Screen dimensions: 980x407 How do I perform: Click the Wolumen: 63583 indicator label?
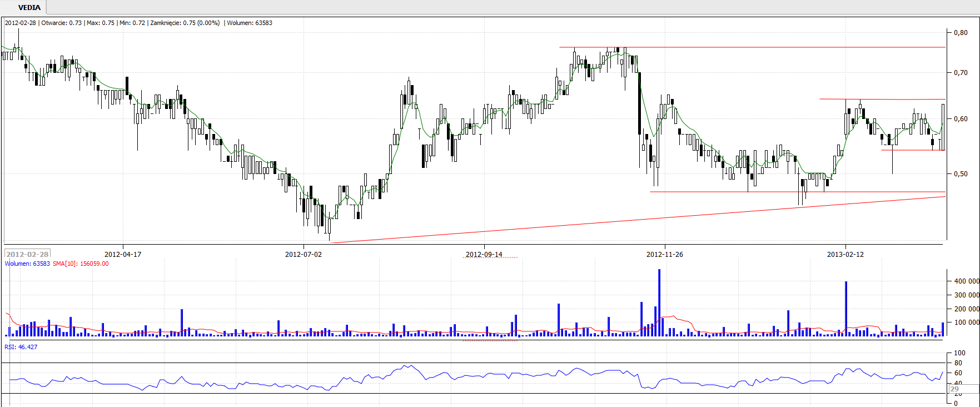pyautogui.click(x=27, y=264)
